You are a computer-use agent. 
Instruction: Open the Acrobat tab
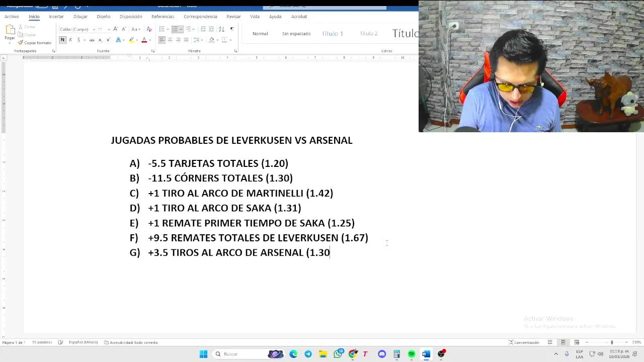click(299, 17)
